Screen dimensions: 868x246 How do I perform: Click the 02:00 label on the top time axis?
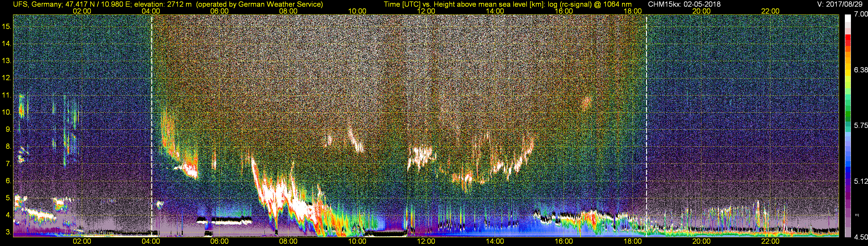coord(82,11)
